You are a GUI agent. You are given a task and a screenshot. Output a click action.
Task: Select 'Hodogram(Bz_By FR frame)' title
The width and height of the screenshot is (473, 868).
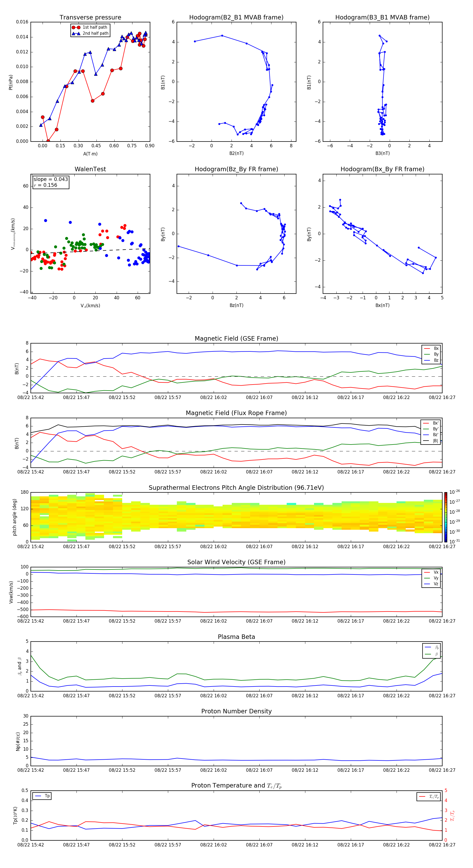click(236, 169)
